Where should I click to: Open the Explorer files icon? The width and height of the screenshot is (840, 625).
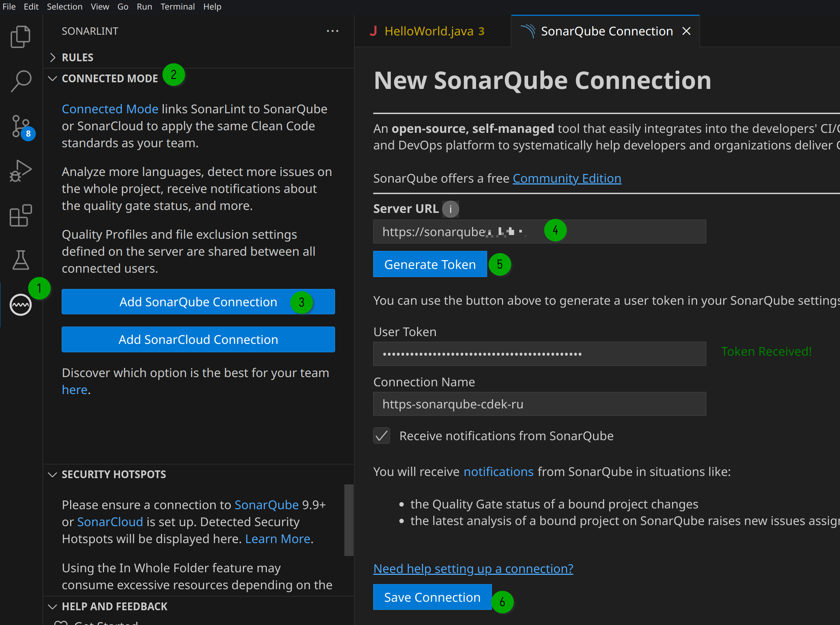click(21, 36)
